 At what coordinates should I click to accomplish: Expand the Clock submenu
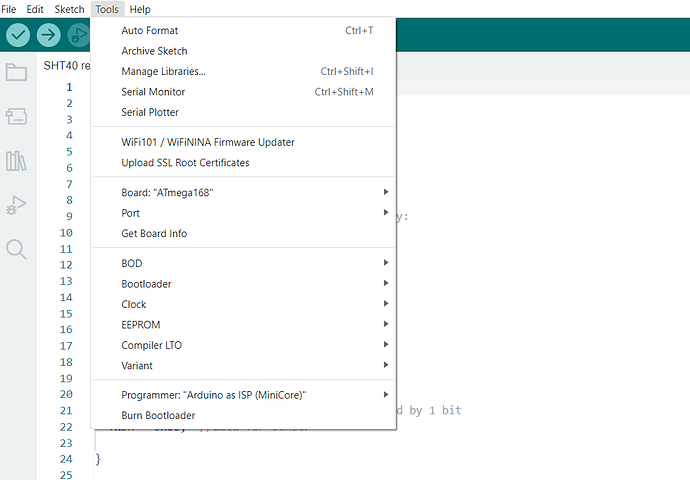[x=243, y=304]
